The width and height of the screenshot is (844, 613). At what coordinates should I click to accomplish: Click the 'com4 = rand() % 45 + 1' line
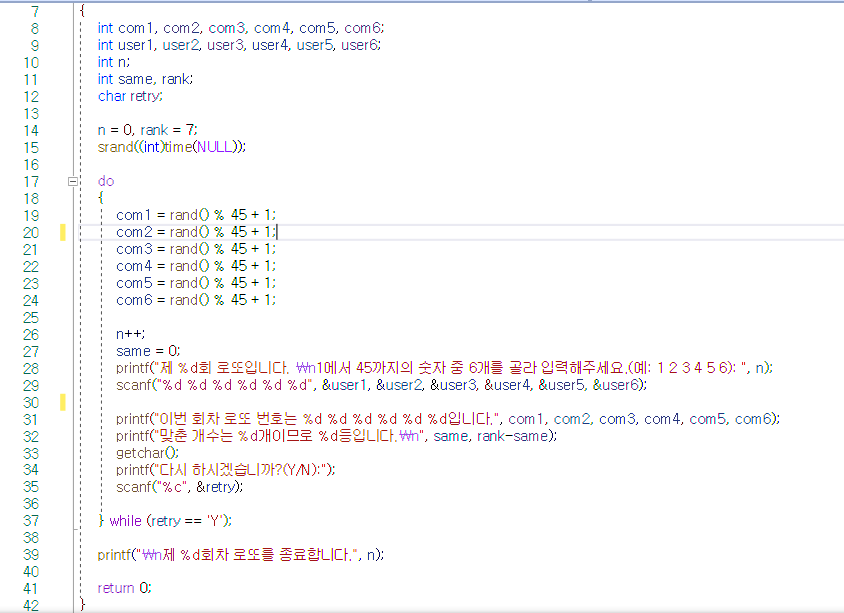pyautogui.click(x=196, y=266)
